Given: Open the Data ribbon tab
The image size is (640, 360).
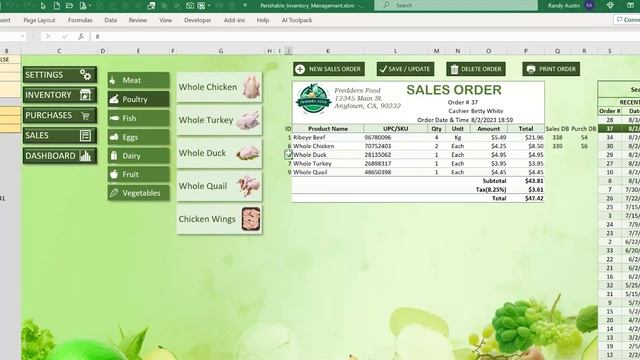Looking at the screenshot, I should pos(110,20).
